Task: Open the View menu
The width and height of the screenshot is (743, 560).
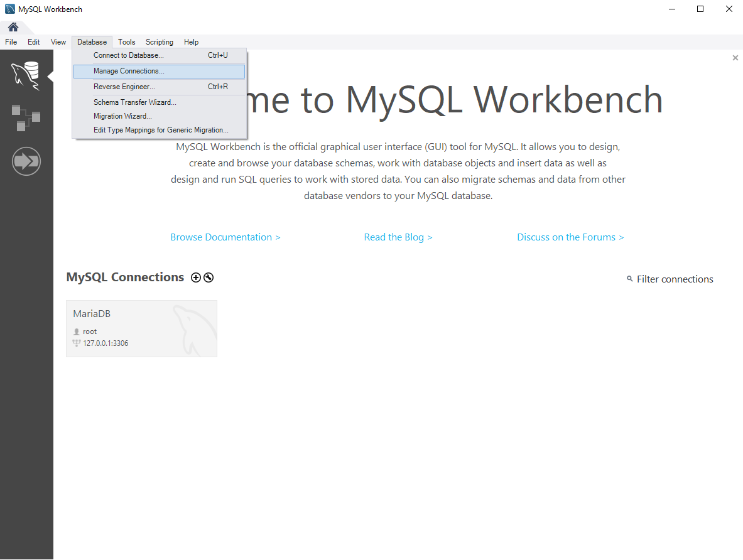Action: pyautogui.click(x=58, y=42)
